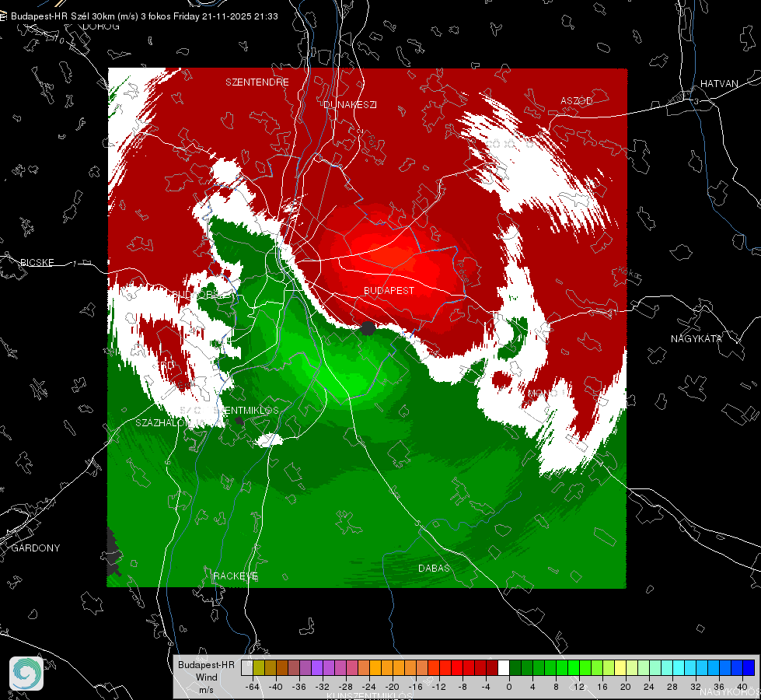Image resolution: width=761 pixels, height=700 pixels.
Task: Click the "-36" legend scale value
Action: point(298,687)
